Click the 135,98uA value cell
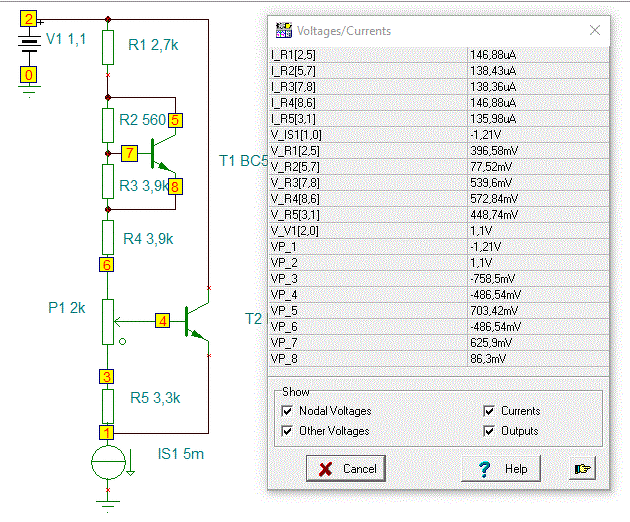Image resolution: width=630 pixels, height=522 pixels. click(x=538, y=119)
